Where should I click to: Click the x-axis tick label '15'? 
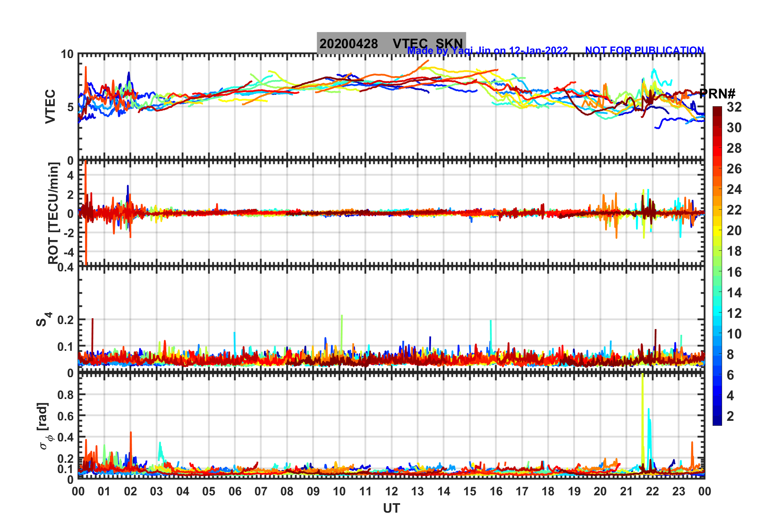pyautogui.click(x=470, y=491)
